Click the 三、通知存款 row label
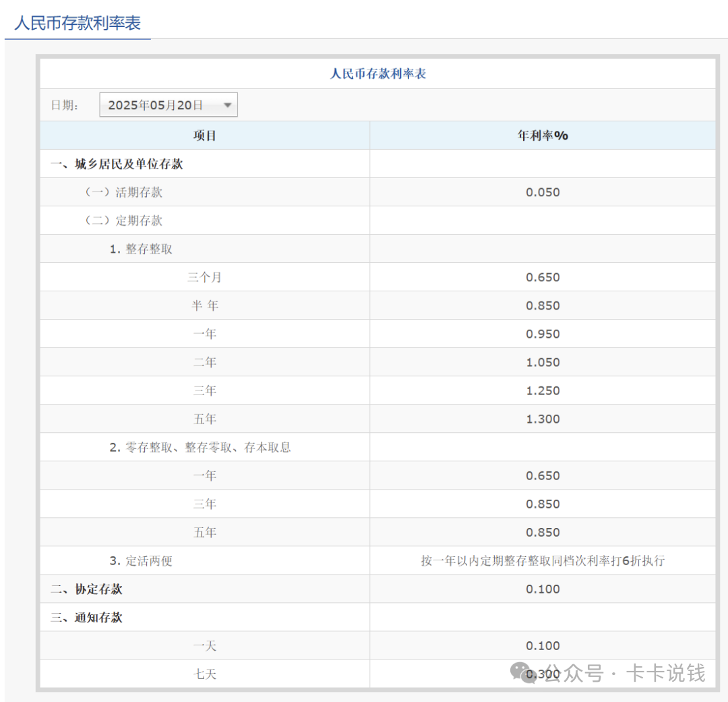Screen dimensions: 728x702 [x=86, y=618]
